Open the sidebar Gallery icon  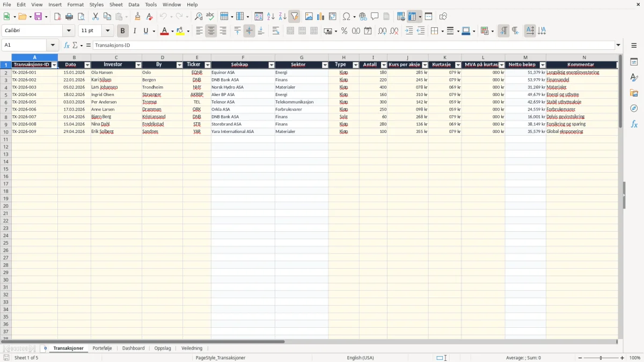(634, 93)
